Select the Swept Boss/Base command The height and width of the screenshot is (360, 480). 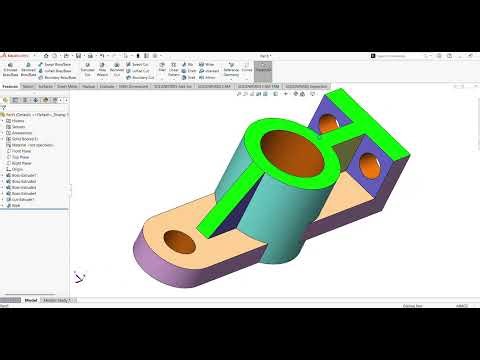point(55,64)
